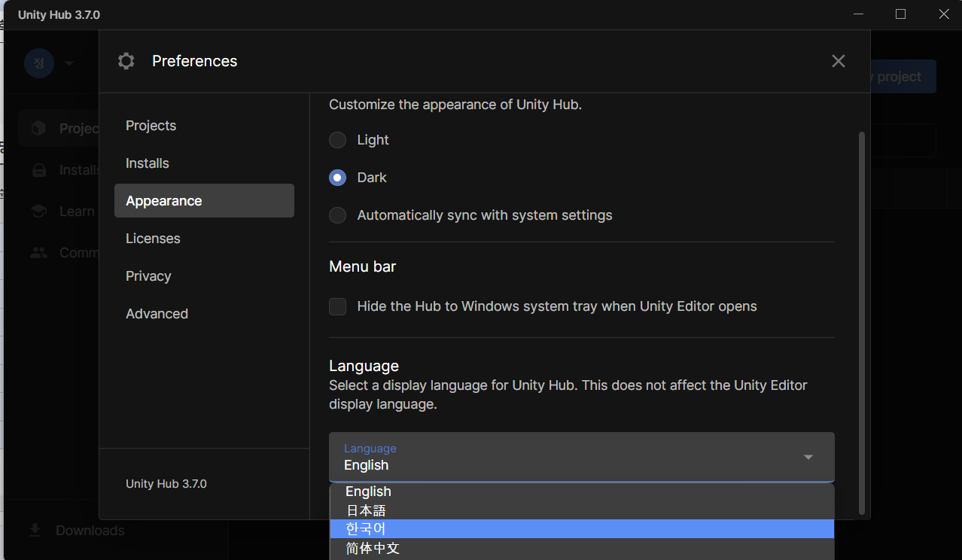Screen dimensions: 962x560
Task: Click the Downloads icon at bottom left
Action: pyautogui.click(x=35, y=531)
